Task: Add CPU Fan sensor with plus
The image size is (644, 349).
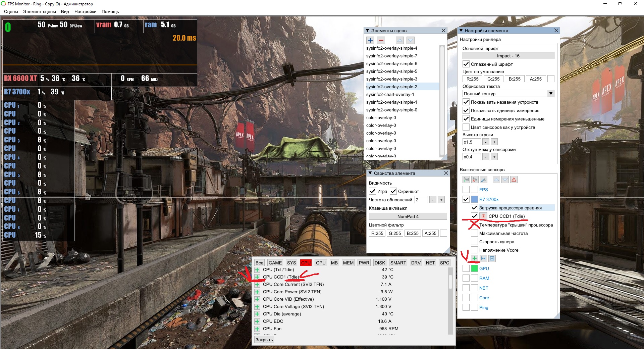Action: click(x=257, y=329)
